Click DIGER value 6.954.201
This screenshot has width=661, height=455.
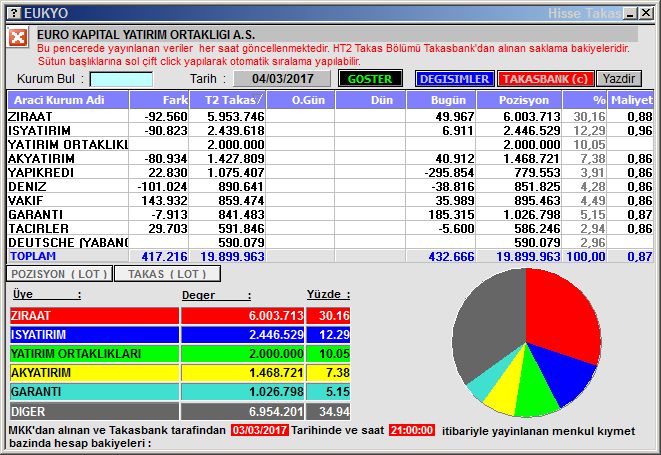276,412
